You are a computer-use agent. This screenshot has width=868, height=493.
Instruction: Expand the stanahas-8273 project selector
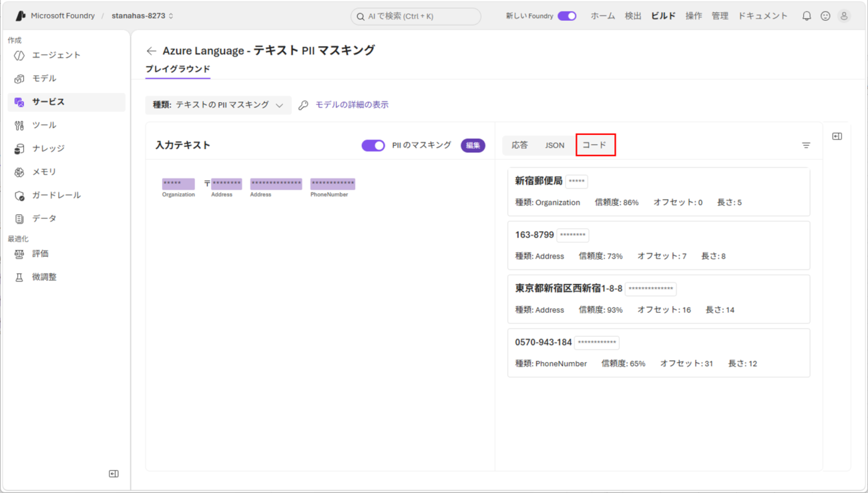(x=143, y=16)
